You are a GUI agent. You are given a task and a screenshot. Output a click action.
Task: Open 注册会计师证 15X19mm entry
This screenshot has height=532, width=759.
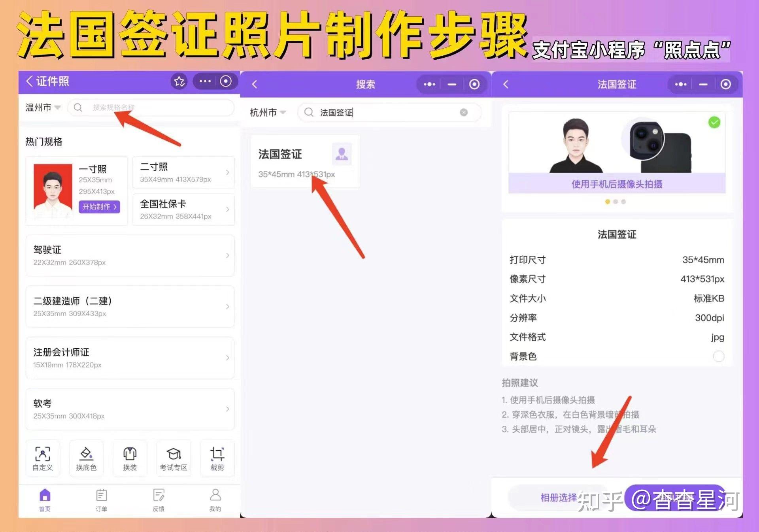(130, 358)
